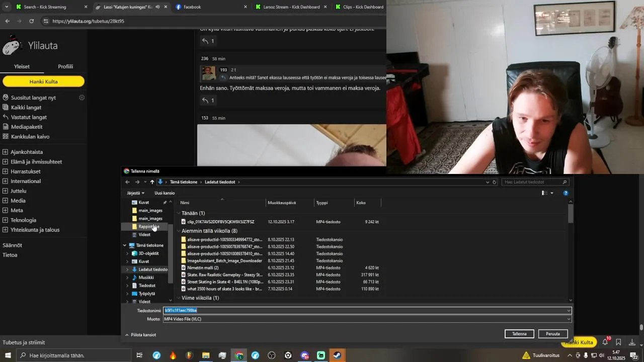This screenshot has height=362, width=644.
Task: Open the Kaikki langat link
Action: coord(26,108)
